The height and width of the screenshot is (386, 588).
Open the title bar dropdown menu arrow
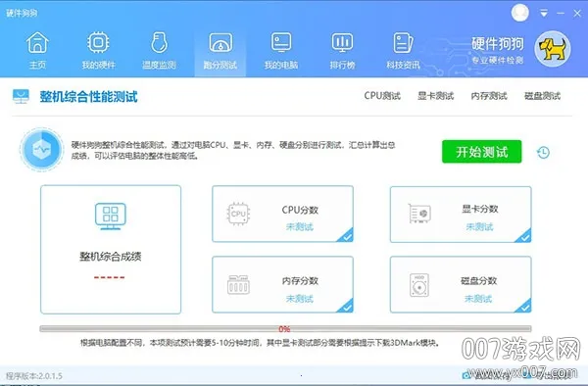pos(543,14)
